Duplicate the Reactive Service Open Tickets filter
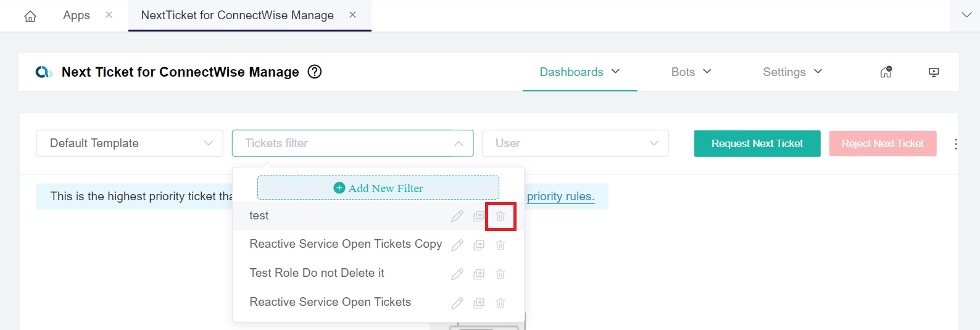The width and height of the screenshot is (980, 330). (479, 303)
